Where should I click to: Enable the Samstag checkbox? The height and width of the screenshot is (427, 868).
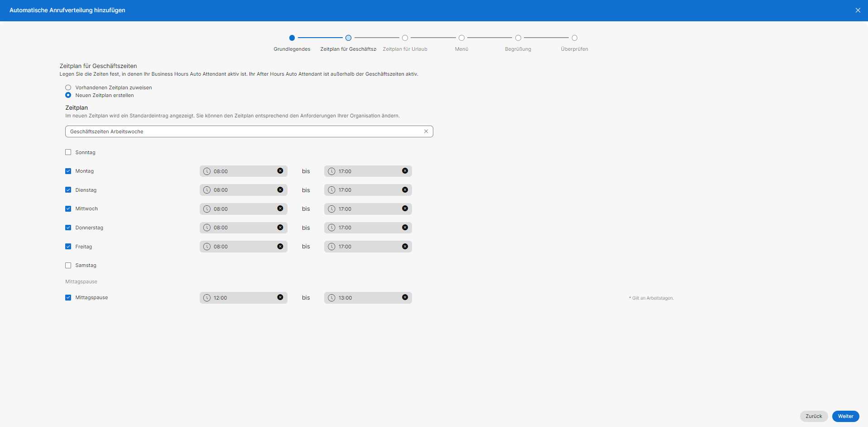click(68, 265)
